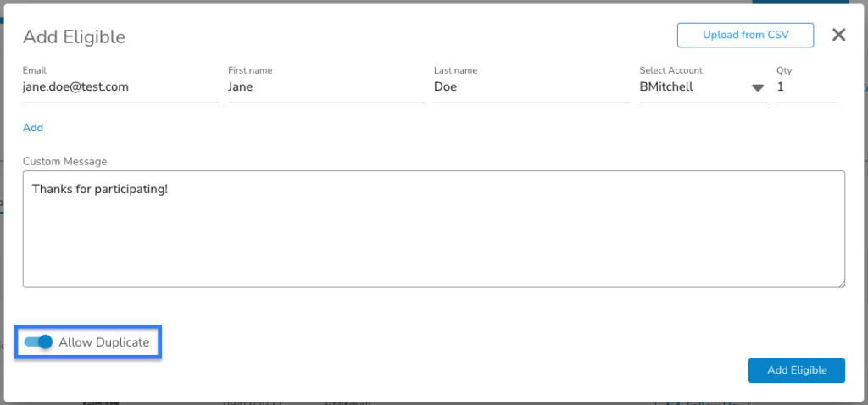Image resolution: width=868 pixels, height=405 pixels.
Task: Click the Custom Message label
Action: [x=64, y=161]
